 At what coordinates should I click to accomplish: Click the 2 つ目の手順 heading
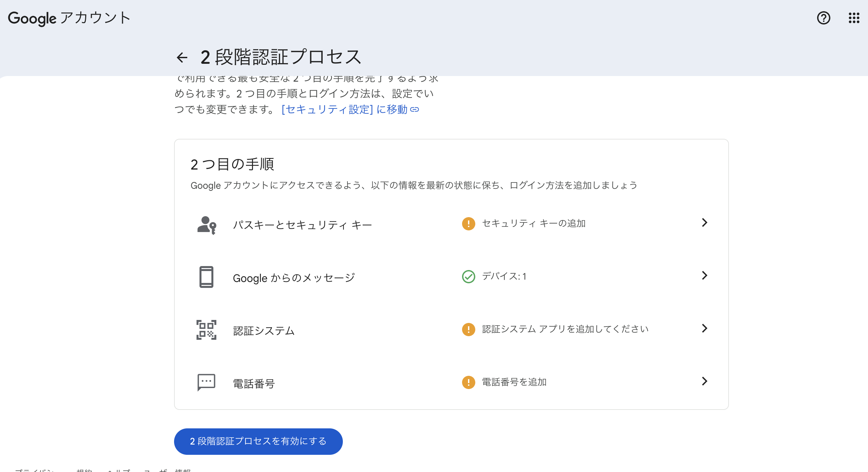(x=232, y=165)
